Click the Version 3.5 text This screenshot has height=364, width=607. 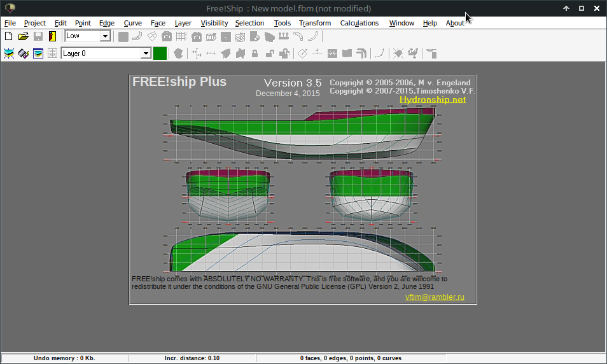tap(293, 83)
